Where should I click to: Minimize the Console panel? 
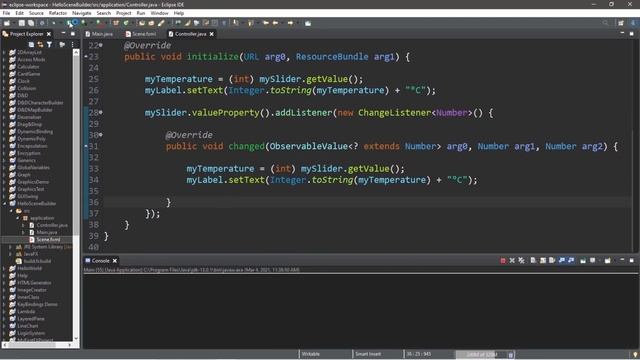pyautogui.click(x=622, y=260)
